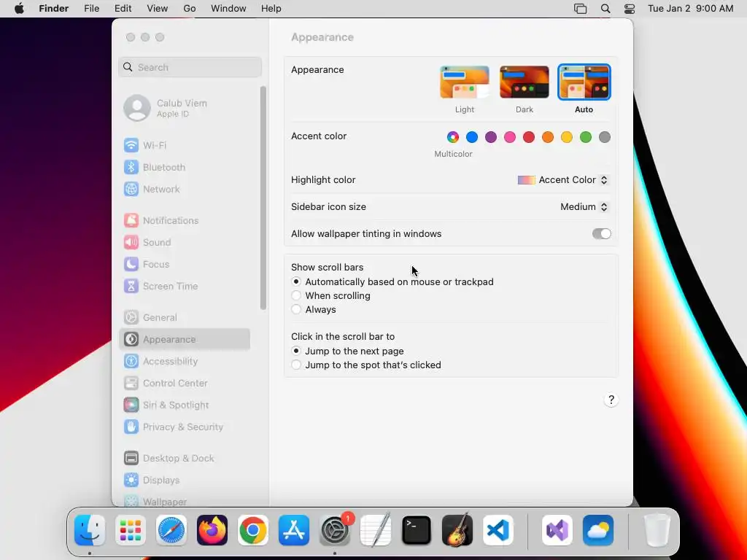747x560 pixels.
Task: Open Weather app from the Dock
Action: 598,530
